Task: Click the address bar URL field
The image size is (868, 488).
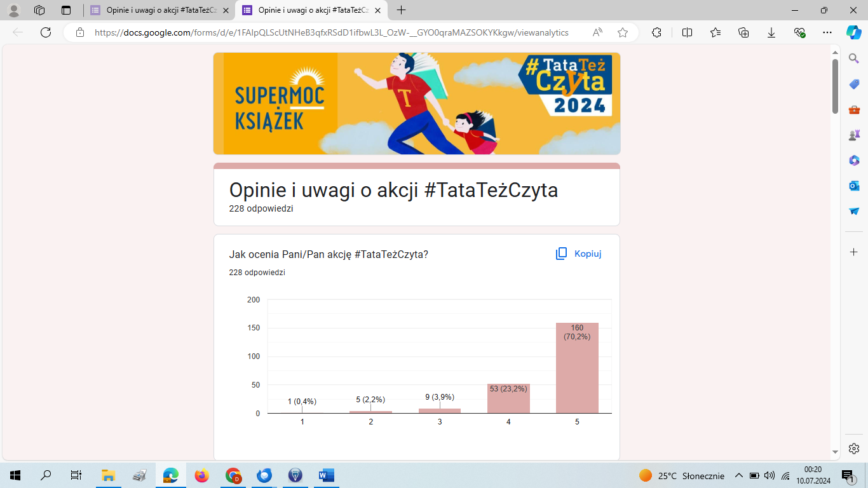Action: (330, 32)
